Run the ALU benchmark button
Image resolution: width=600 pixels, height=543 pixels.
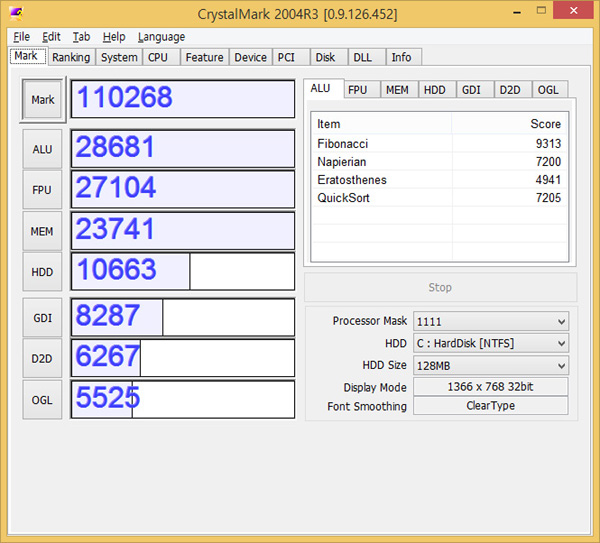42,149
